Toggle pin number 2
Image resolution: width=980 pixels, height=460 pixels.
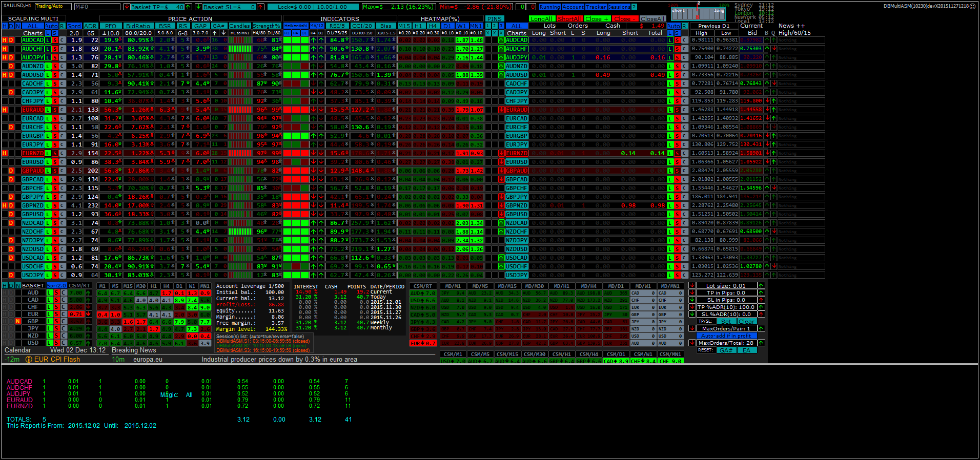pyautogui.click(x=495, y=26)
